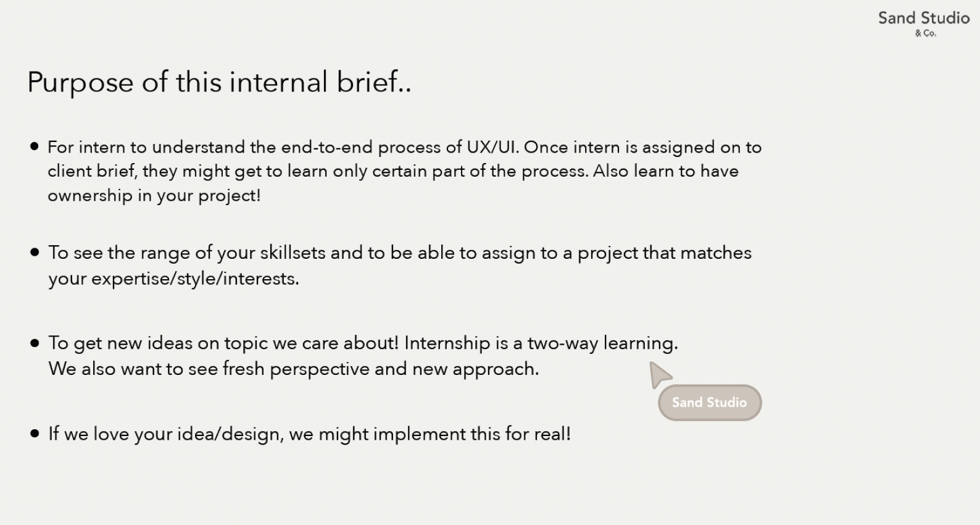Click the sentence 'If we love your idea/design'
The height and width of the screenshot is (525, 980).
click(x=166, y=434)
